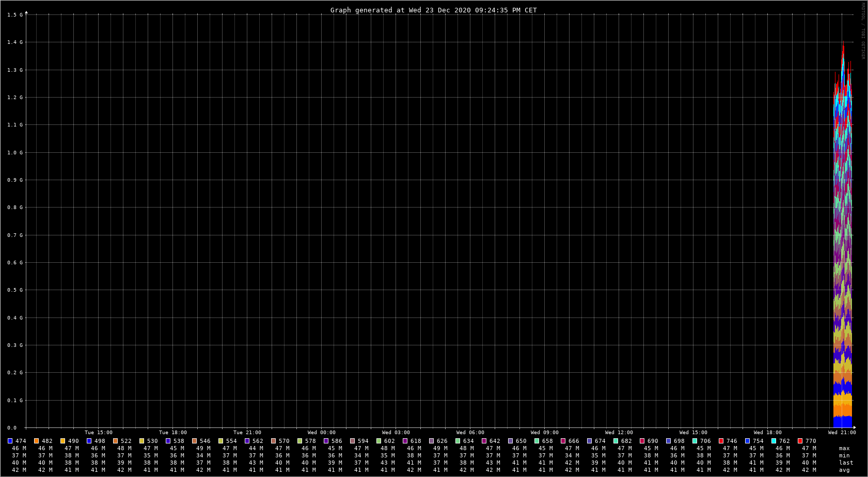Click the graph generated timestamp title
This screenshot has width=868, height=477.
click(433, 10)
